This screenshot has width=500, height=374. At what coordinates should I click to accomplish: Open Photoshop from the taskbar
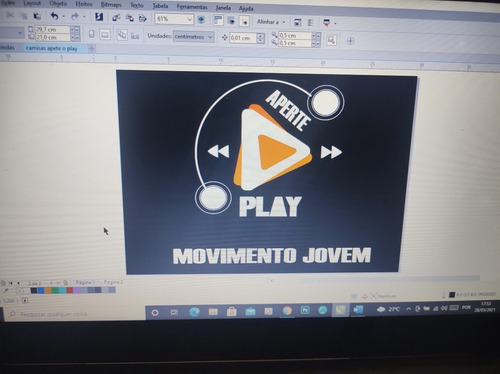pyautogui.click(x=305, y=311)
